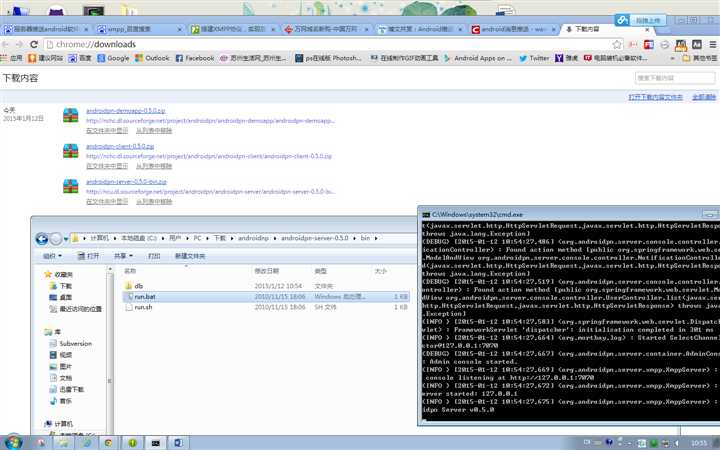Open Word from the taskbar
The height and width of the screenshot is (450, 720).
[178, 443]
